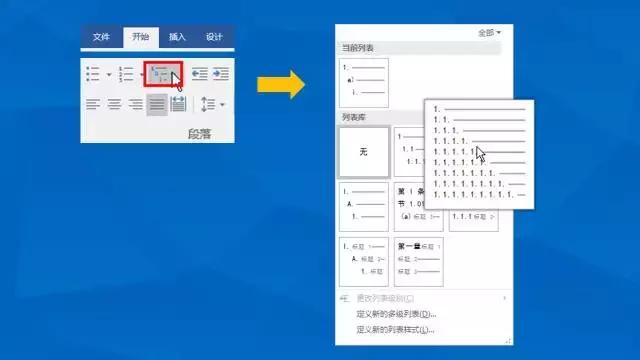Select the 1.1.1 标题 list style
Viewport: 640px width, 360px height.
(473, 220)
